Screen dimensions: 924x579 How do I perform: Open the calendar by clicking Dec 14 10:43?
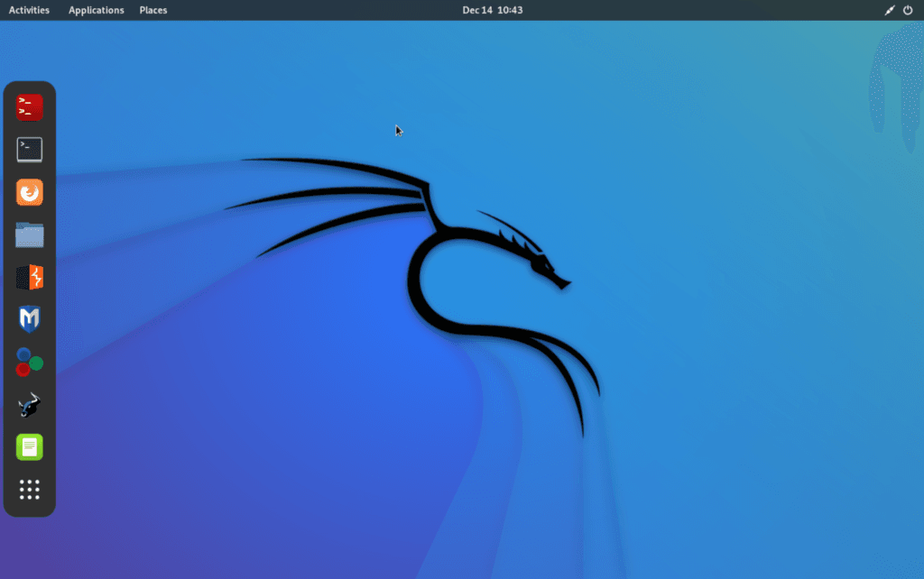pyautogui.click(x=492, y=10)
